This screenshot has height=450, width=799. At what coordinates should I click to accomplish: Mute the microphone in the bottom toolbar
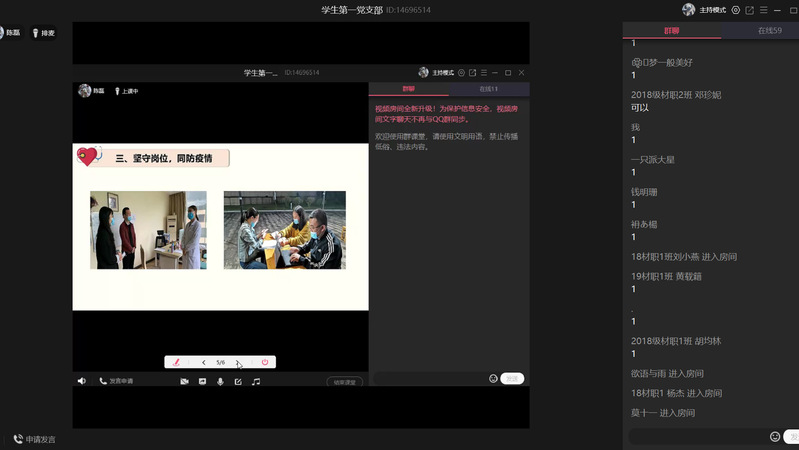tap(220, 381)
